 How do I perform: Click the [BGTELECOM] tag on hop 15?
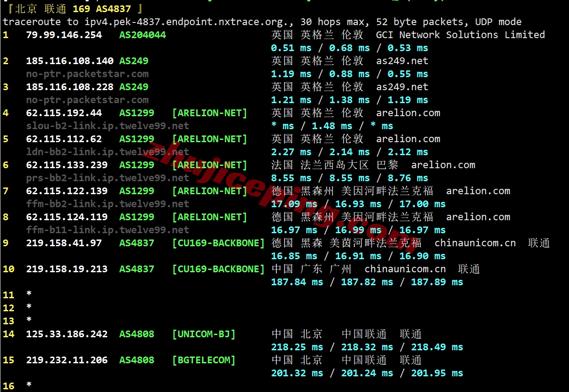click(x=204, y=360)
